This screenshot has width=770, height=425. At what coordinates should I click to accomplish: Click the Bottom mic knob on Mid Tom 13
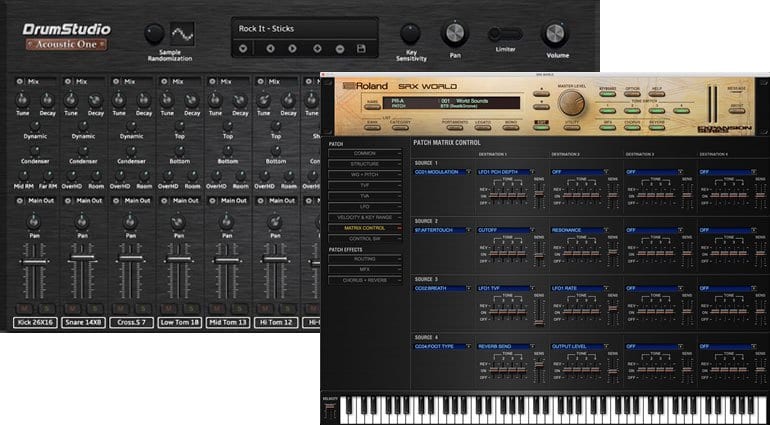[x=227, y=151]
